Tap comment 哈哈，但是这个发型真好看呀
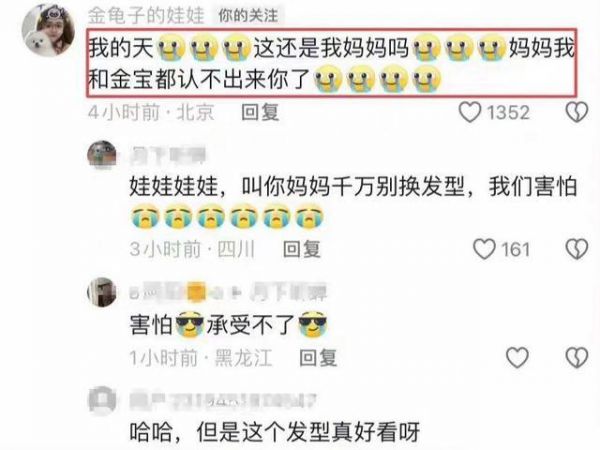Viewport: 600px width, 450px height. (x=274, y=432)
